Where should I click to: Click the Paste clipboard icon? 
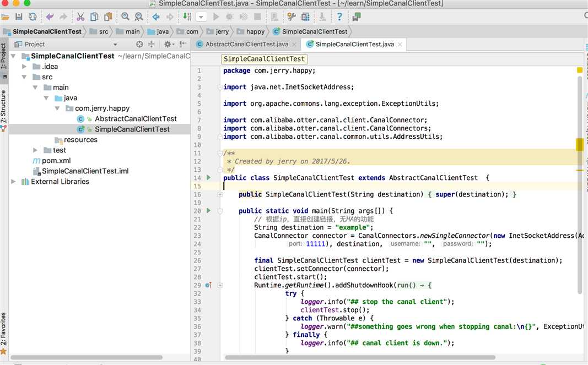pyautogui.click(x=109, y=17)
